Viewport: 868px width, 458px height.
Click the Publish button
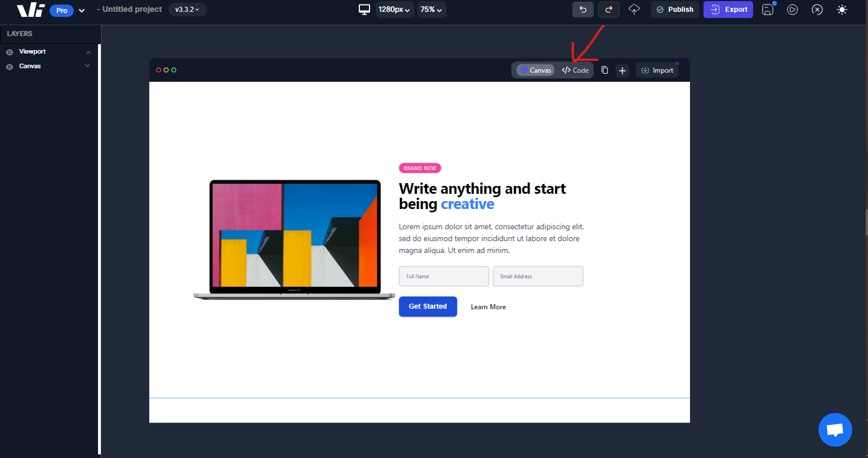(675, 10)
